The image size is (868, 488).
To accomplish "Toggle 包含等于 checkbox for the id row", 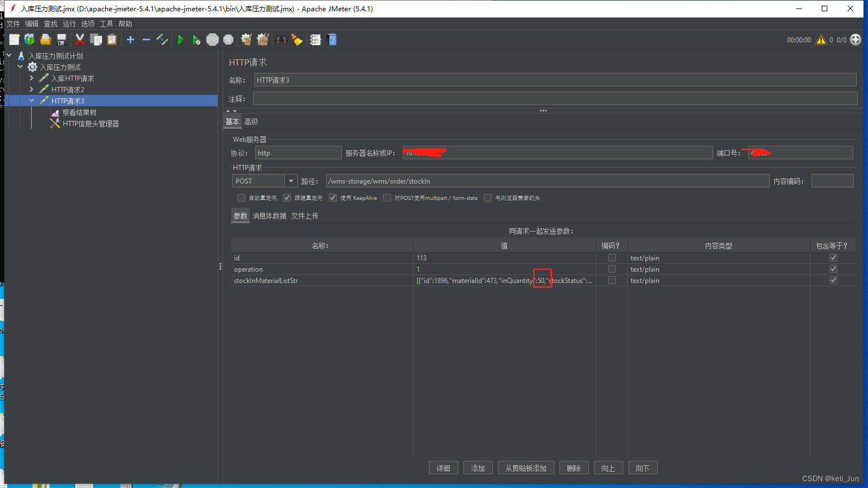I will (833, 258).
